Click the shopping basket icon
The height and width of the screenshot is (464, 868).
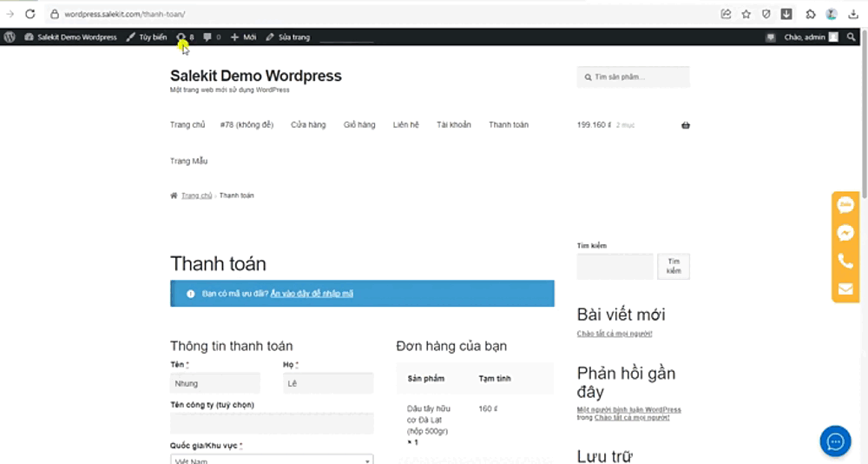(x=686, y=125)
